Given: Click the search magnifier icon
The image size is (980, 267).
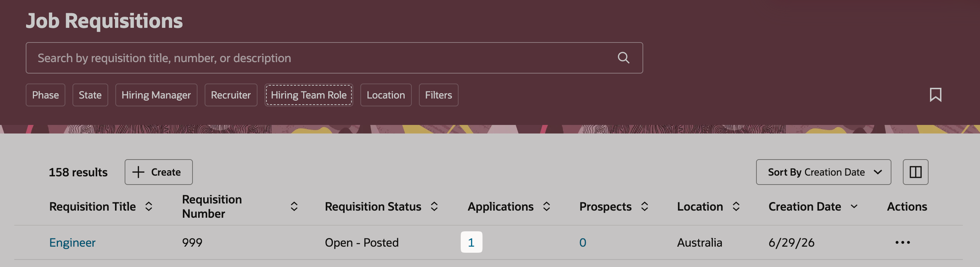Looking at the screenshot, I should [x=623, y=58].
